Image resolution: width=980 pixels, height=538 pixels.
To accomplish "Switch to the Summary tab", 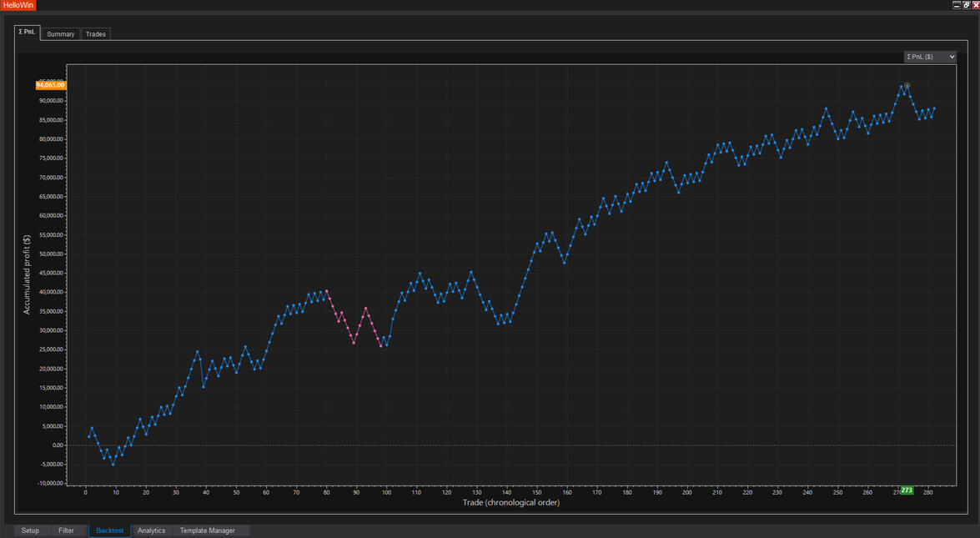I will (60, 34).
